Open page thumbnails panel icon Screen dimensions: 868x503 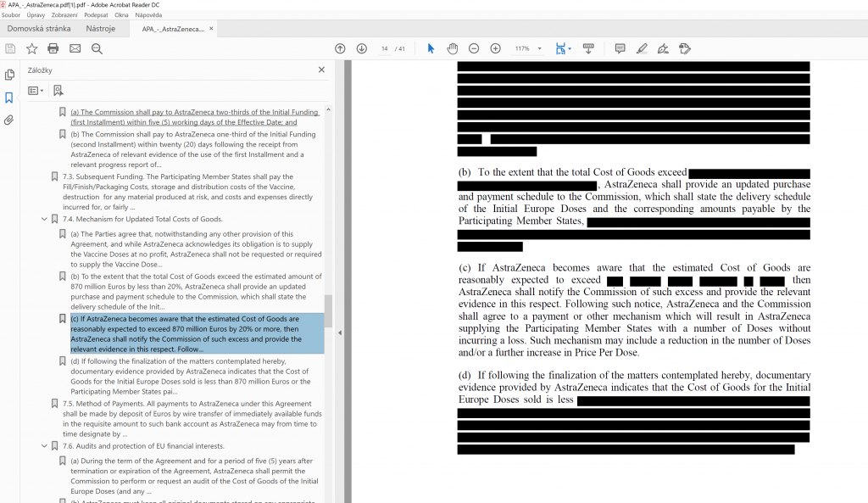pos(9,75)
